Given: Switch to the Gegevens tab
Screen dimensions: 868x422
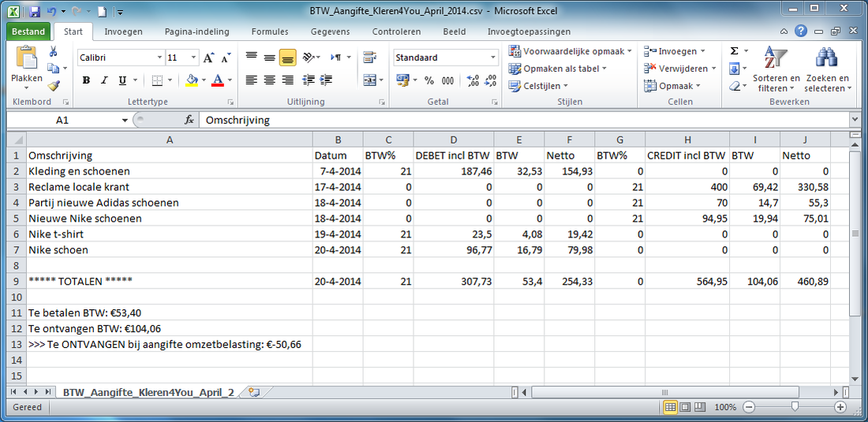Looking at the screenshot, I should [x=331, y=32].
